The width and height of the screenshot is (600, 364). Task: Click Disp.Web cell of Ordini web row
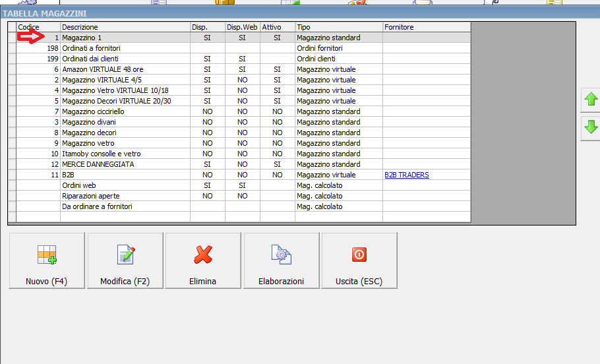point(242,185)
